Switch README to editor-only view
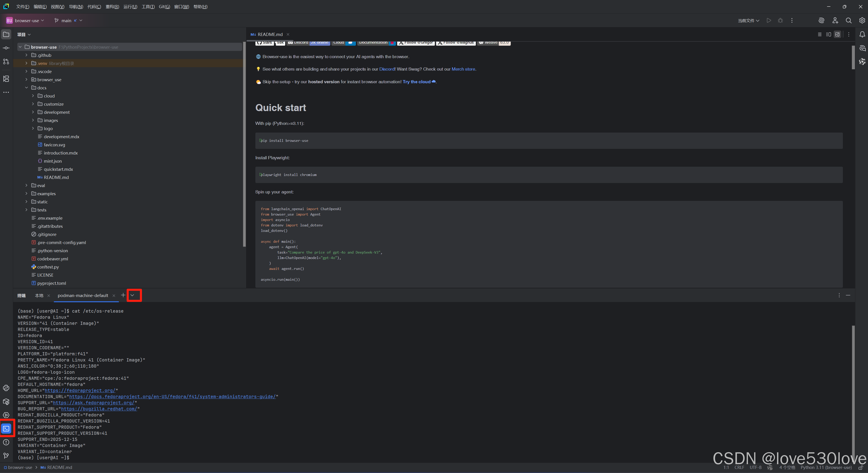Viewport: 868px width, 473px height. 820,34
